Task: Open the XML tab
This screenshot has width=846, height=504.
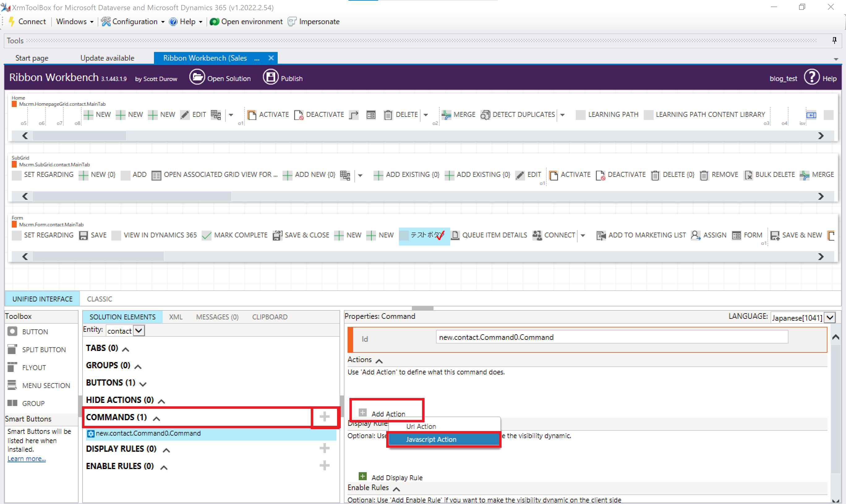Action: tap(176, 317)
